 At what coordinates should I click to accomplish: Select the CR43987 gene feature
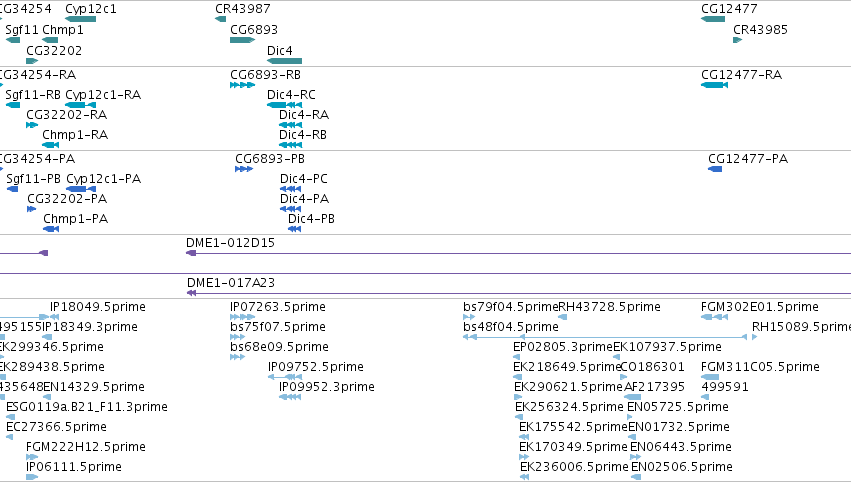coord(220,19)
